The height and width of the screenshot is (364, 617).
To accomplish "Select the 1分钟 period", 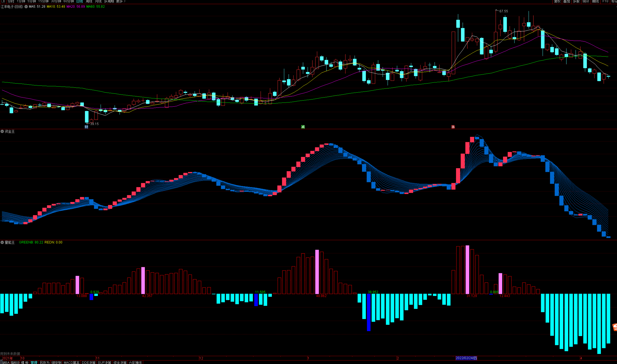I will pos(21,1).
